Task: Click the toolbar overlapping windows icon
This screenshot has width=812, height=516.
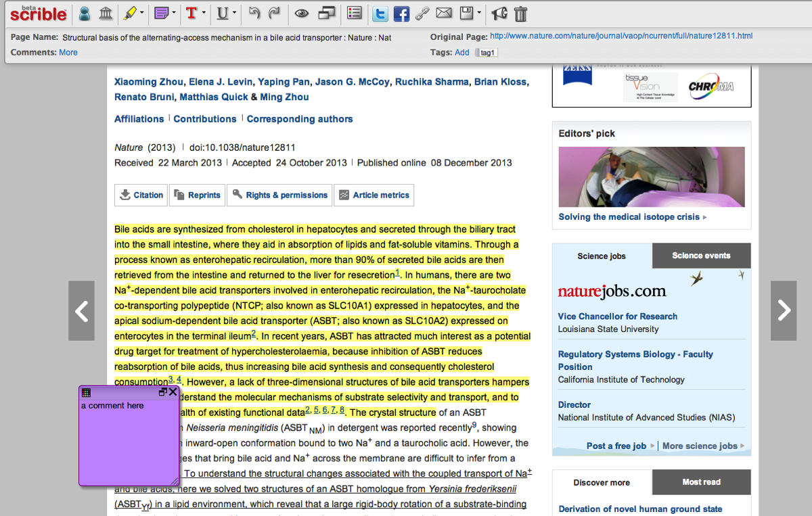Action: [x=328, y=13]
